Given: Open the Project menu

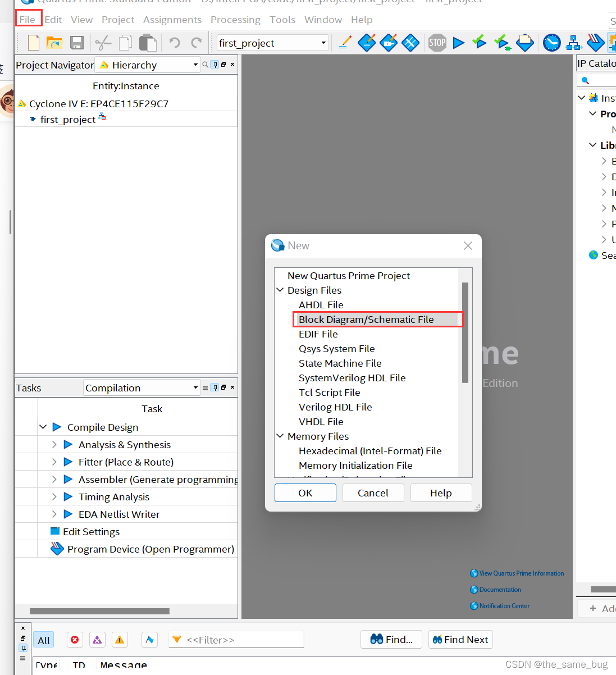Looking at the screenshot, I should [x=118, y=20].
